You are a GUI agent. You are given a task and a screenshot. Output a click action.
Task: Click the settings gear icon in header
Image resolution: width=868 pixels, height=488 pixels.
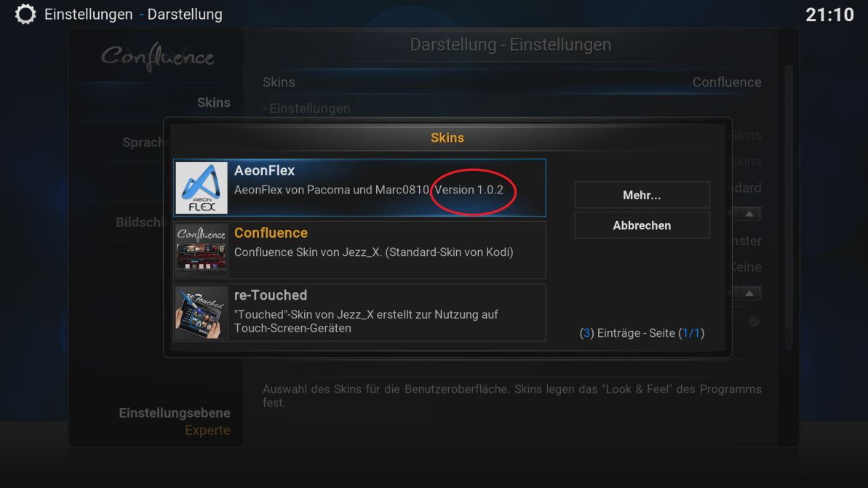[25, 14]
